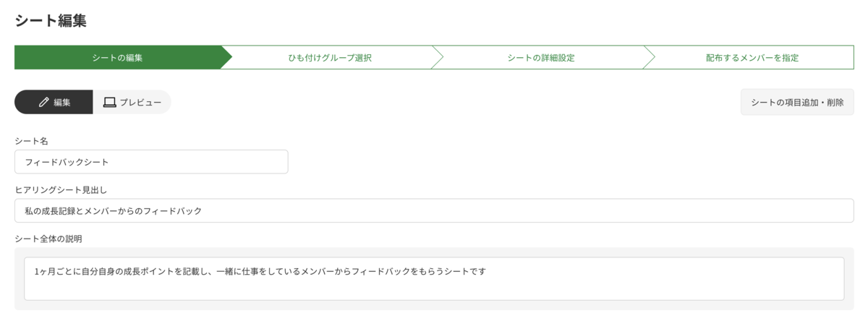This screenshot has height=321, width=868.
Task: Click the シート編集 page heading
Action: click(51, 20)
